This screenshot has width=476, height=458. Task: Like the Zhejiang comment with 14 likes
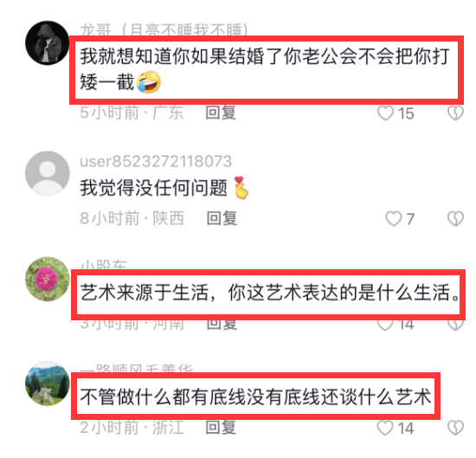(x=385, y=428)
